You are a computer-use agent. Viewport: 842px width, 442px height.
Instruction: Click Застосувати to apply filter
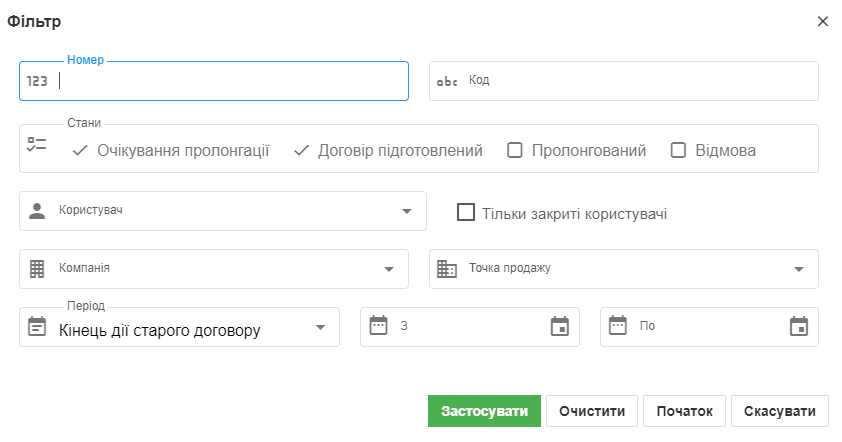[x=484, y=411]
